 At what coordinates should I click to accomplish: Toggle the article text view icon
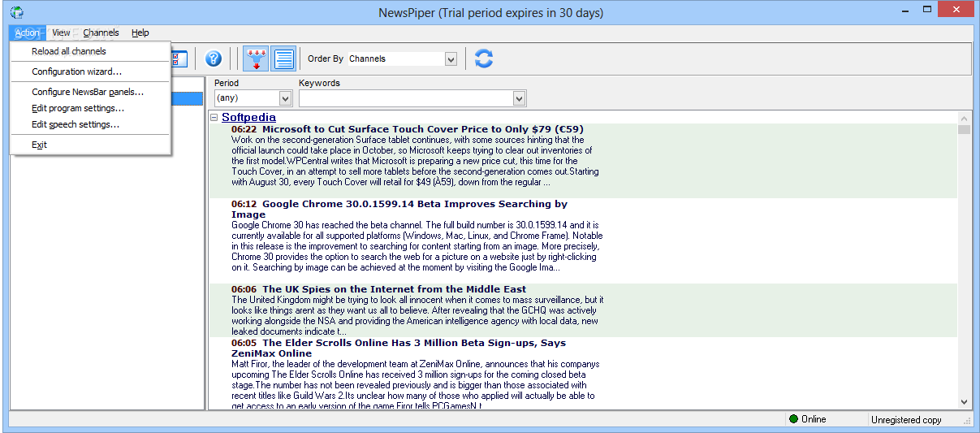pos(283,58)
